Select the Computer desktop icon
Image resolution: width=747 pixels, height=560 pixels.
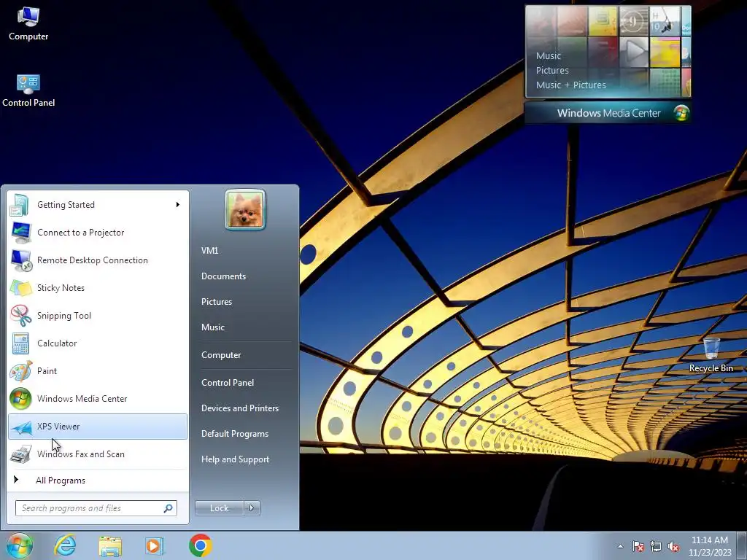click(28, 23)
